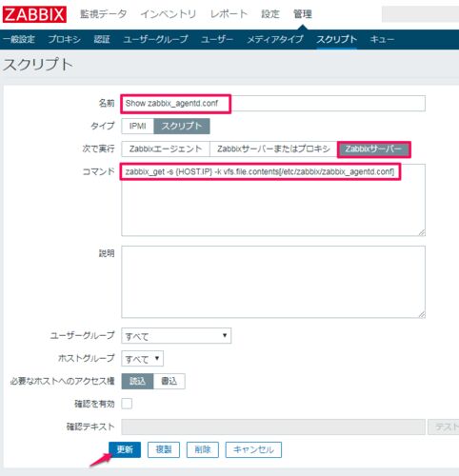Go to メディアタイプ submenu

pos(275,39)
